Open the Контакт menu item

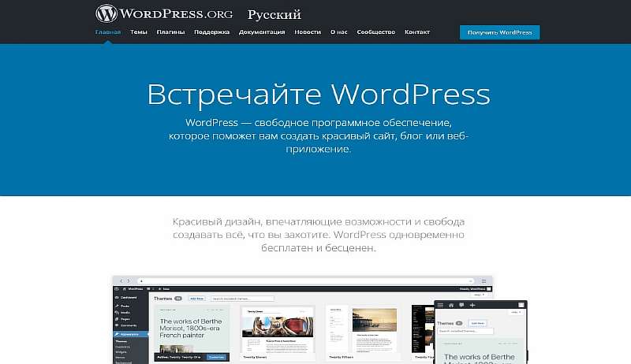417,32
